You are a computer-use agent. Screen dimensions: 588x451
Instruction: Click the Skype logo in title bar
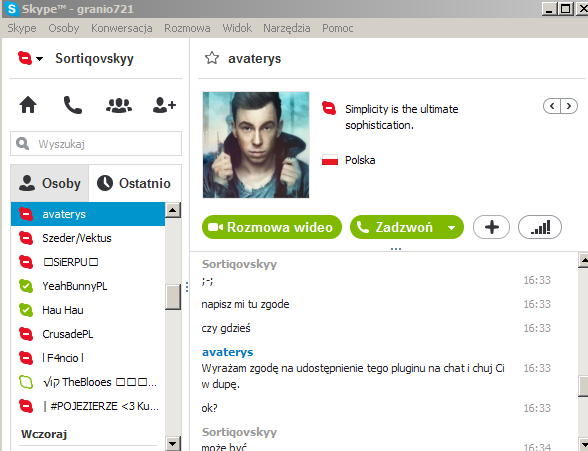pyautogui.click(x=12, y=9)
